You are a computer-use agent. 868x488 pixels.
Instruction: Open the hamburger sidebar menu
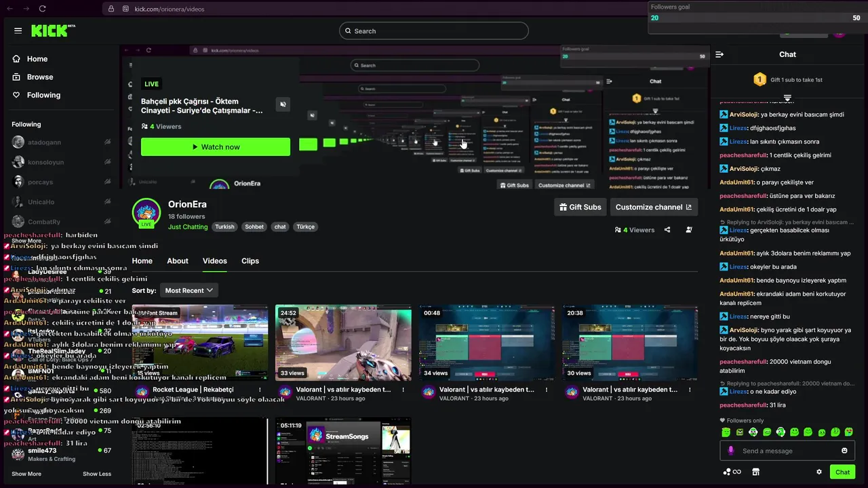click(x=18, y=30)
